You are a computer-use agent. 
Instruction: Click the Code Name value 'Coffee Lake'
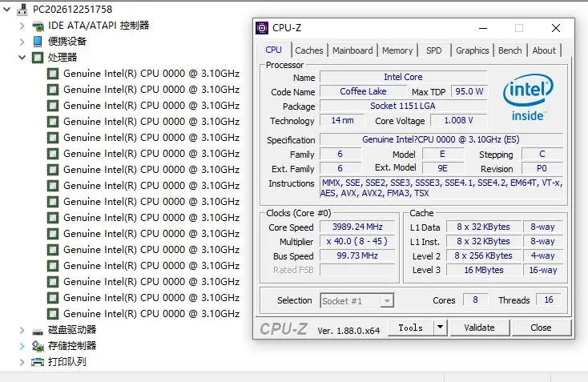pos(363,91)
